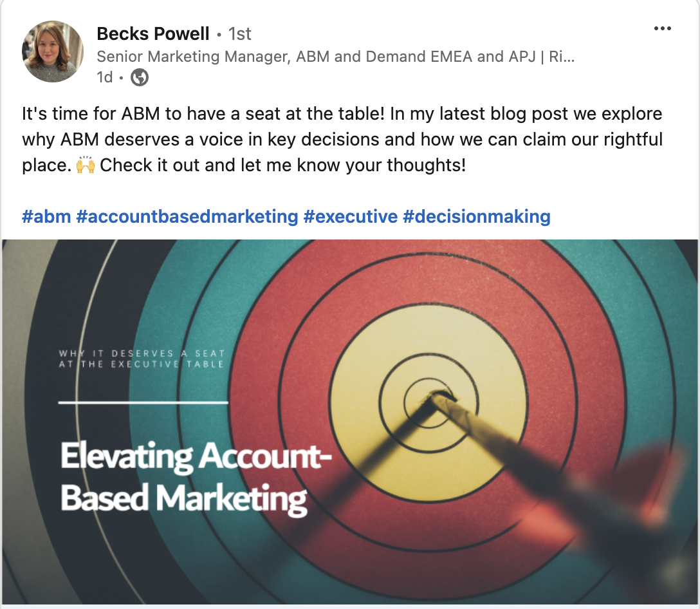Viewport: 700px width, 609px height.
Task: Open the #accountbasedmarketing hashtag
Action: [x=187, y=216]
